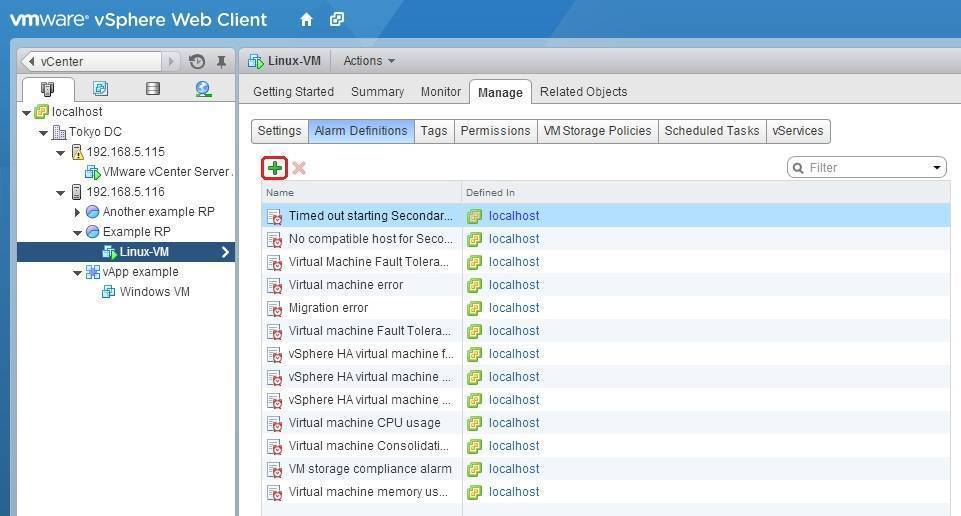Image resolution: width=961 pixels, height=516 pixels.
Task: Click the host icon for 192.168.5.116
Action: (77, 192)
